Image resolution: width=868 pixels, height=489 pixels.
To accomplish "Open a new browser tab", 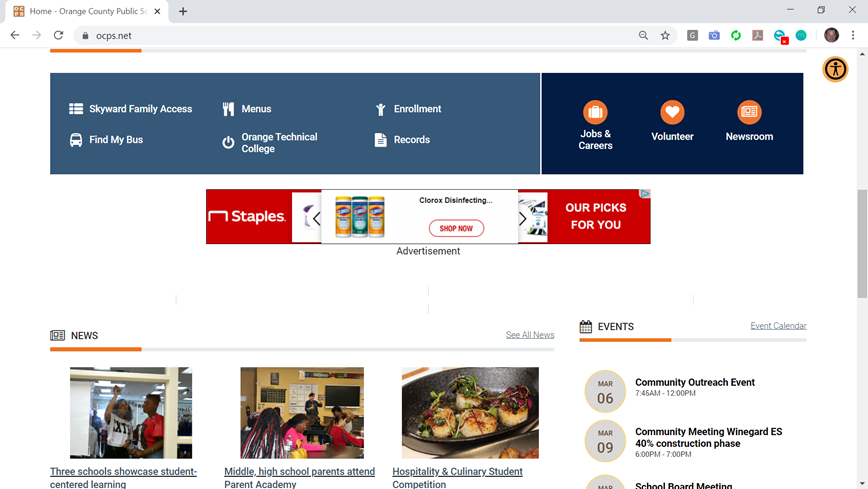I will pos(183,11).
